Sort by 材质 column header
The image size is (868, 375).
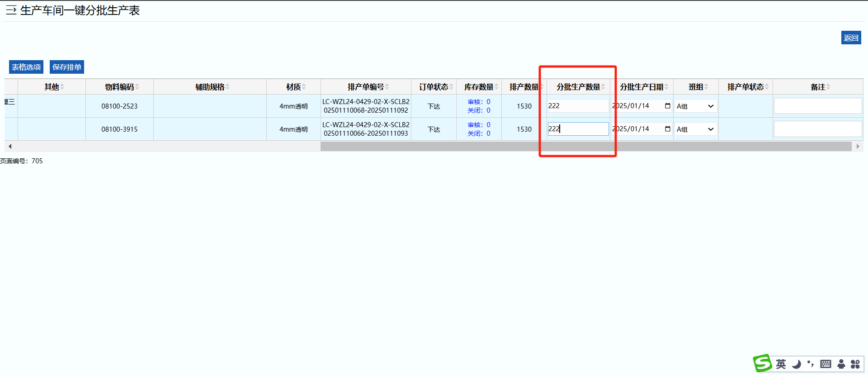293,87
